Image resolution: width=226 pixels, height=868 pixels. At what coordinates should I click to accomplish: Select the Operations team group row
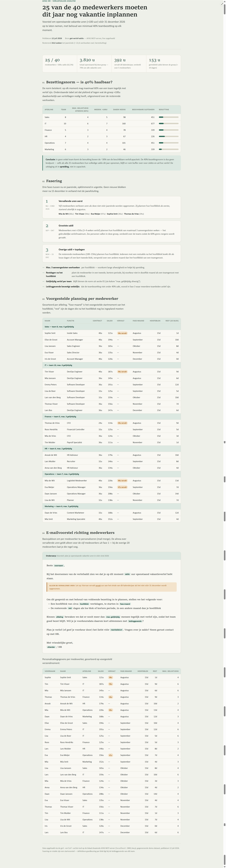111,474
